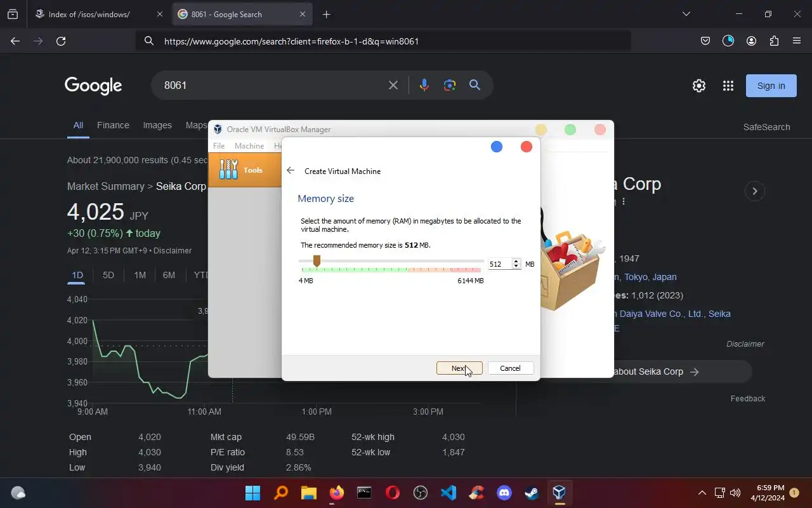Open the volume control in tray

[x=735, y=493]
